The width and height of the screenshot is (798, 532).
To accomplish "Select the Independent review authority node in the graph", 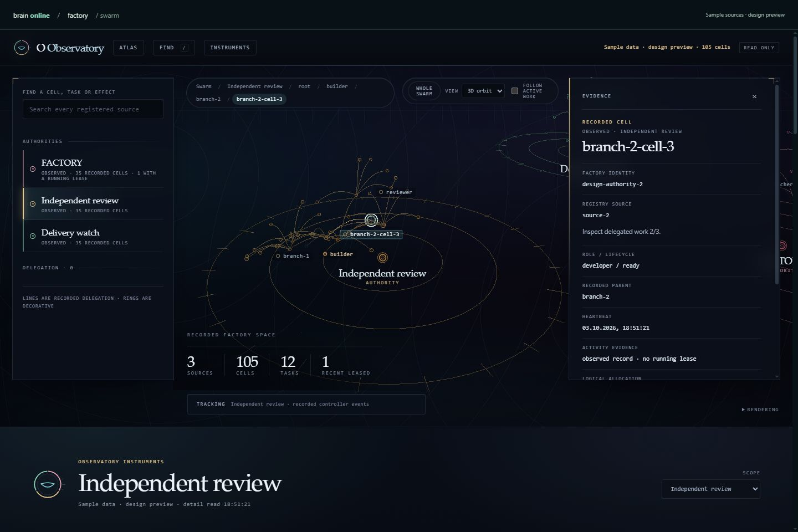I will [x=382, y=258].
